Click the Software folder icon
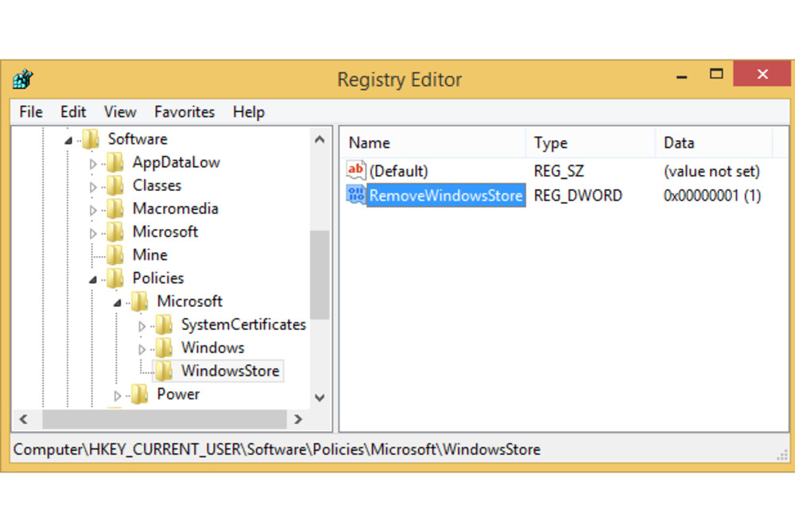The height and width of the screenshot is (532, 795). click(x=91, y=139)
